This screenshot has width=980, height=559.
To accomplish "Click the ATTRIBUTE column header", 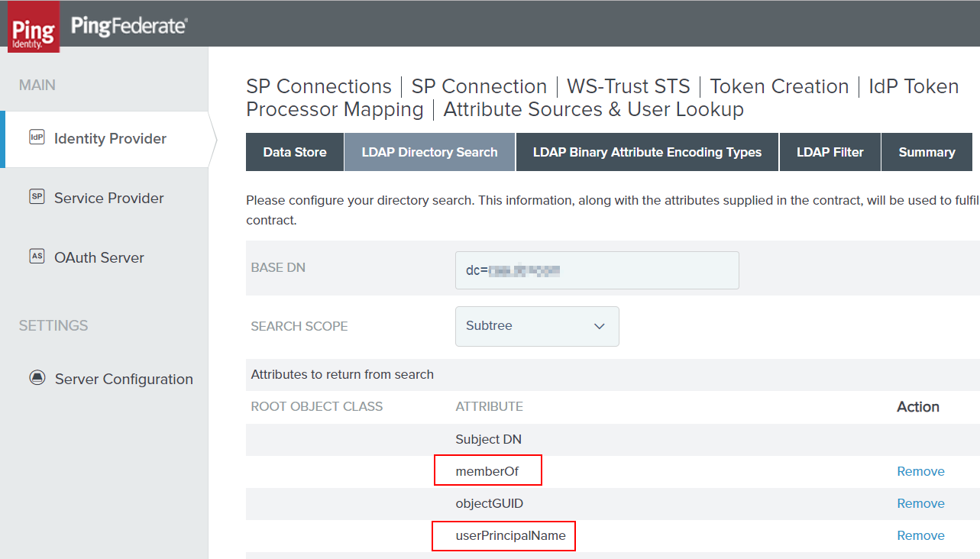I will pyautogui.click(x=489, y=406).
